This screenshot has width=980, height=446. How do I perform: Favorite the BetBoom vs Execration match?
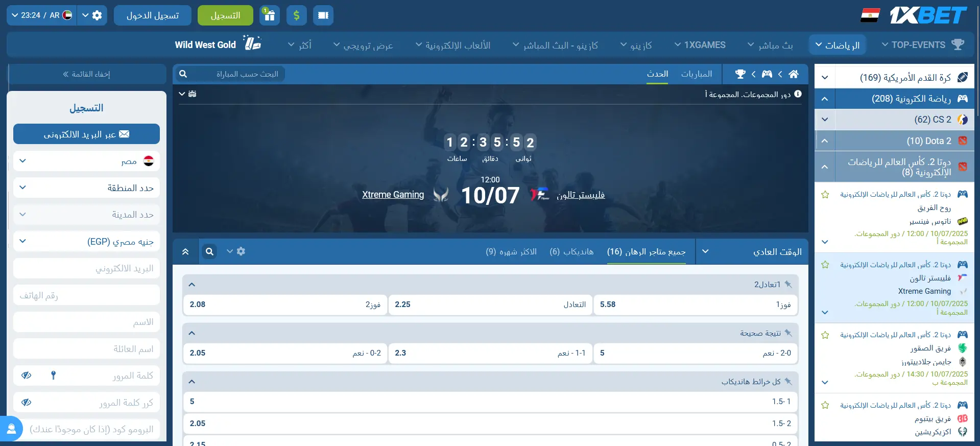(825, 405)
